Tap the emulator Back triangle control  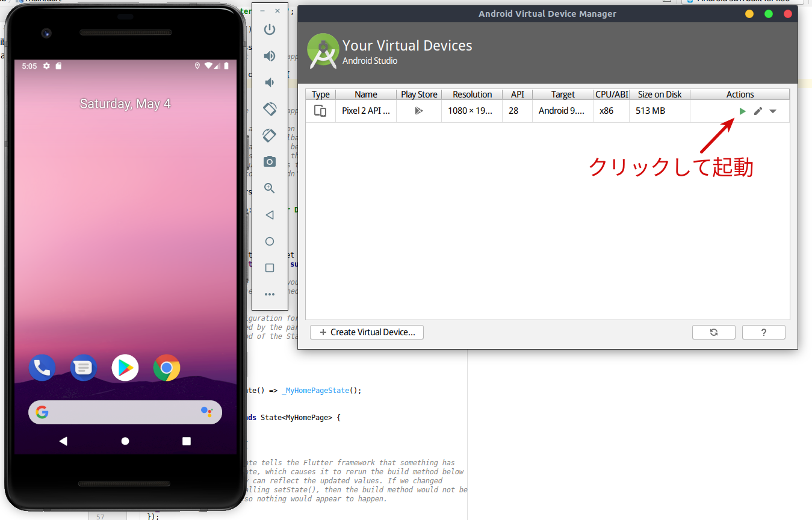coord(63,441)
